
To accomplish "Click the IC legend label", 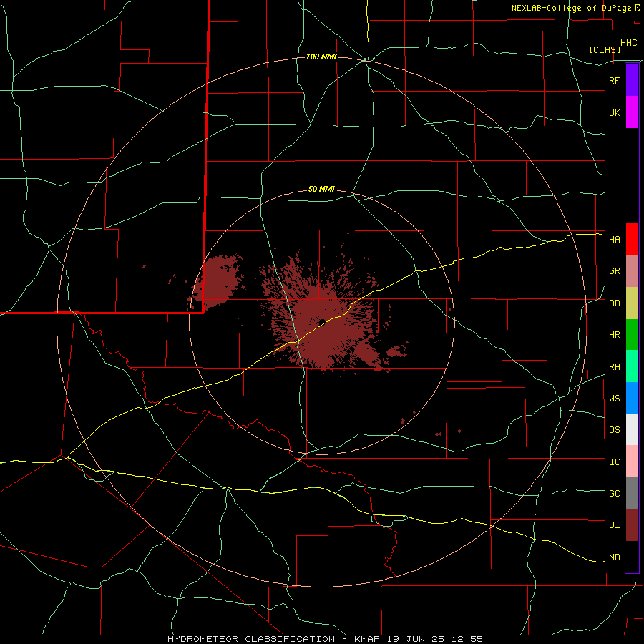I will point(614,462).
